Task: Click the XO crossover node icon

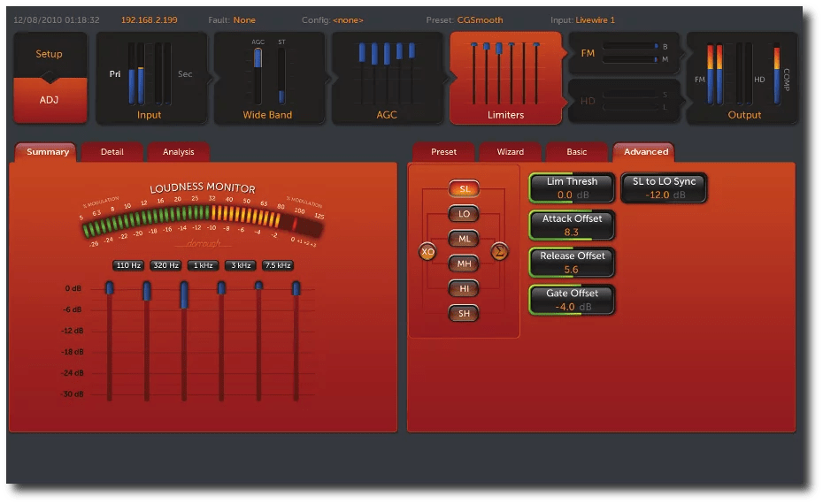Action: point(427,252)
